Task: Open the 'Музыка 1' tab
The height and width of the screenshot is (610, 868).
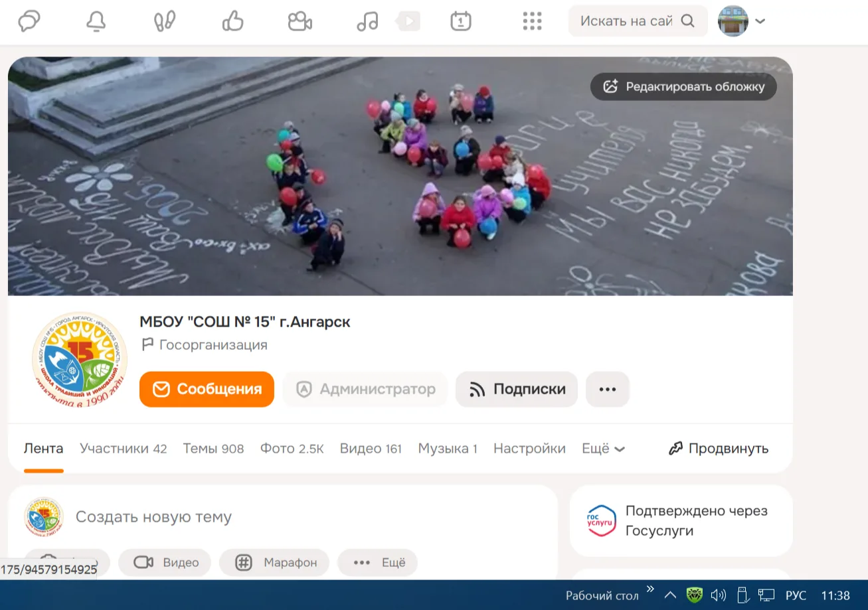Action: click(x=448, y=449)
